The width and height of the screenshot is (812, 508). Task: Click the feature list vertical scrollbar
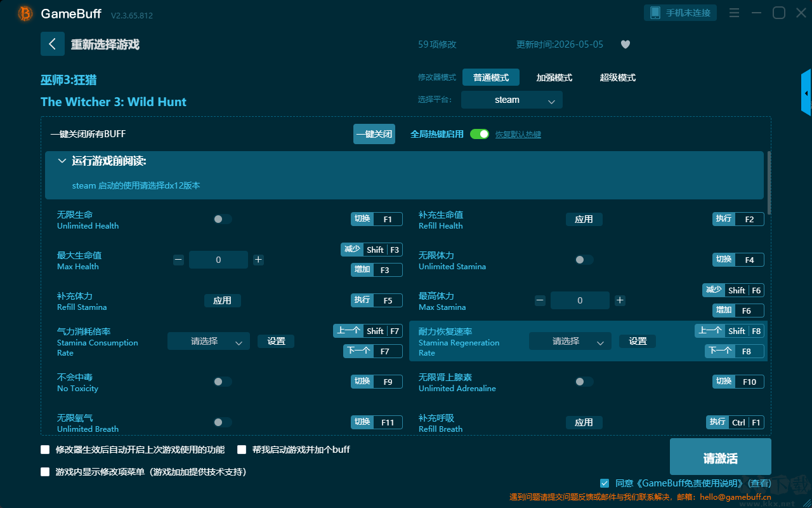769,183
